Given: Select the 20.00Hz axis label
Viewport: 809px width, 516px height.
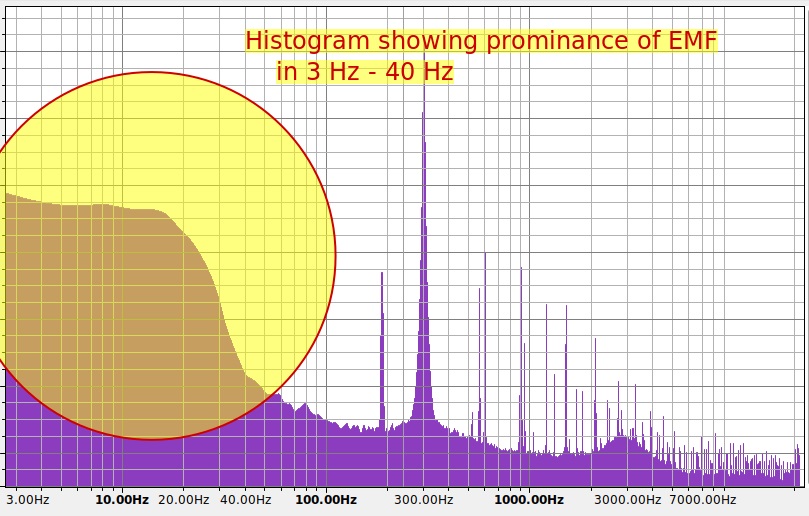Looking at the screenshot, I should coord(182,500).
